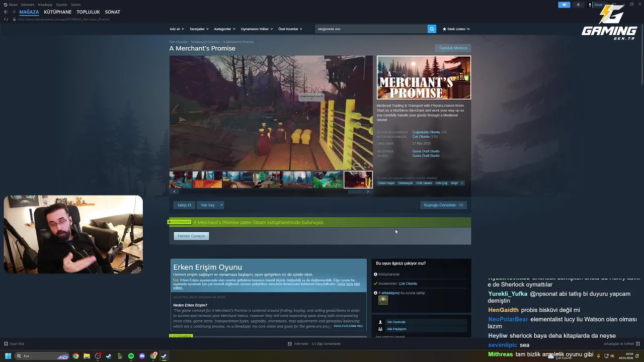Open the Özel Kısımlar dropdown
644x362 pixels.
click(290, 29)
